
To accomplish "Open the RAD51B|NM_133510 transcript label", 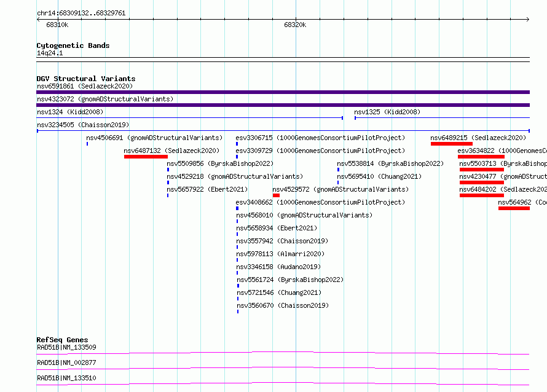I will tap(66, 378).
